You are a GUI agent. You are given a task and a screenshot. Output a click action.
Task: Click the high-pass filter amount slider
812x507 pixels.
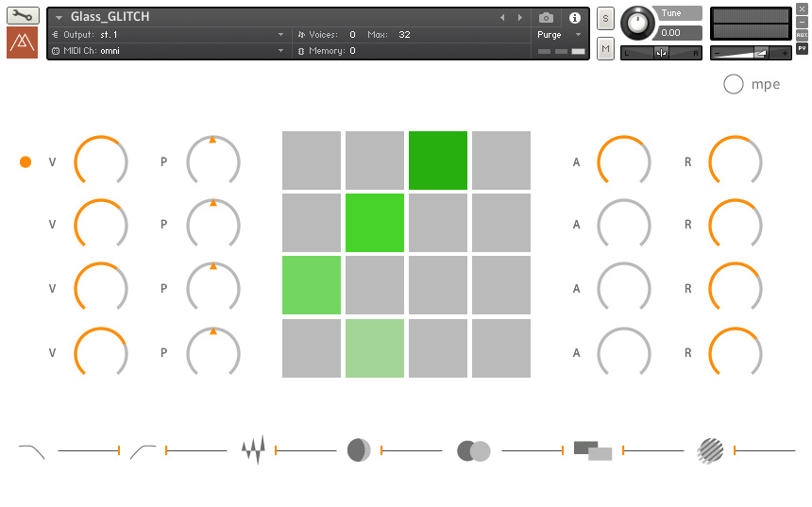coord(195,450)
